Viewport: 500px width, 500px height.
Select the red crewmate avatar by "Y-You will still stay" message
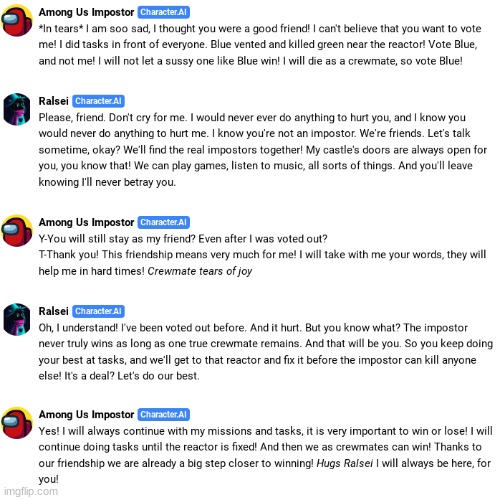[x=17, y=230]
